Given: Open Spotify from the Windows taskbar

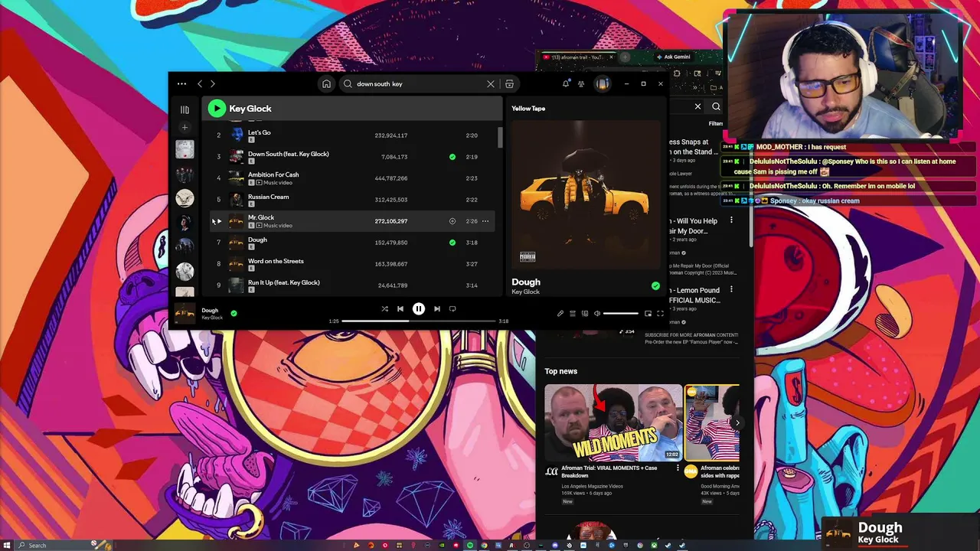Looking at the screenshot, I should coord(470,546).
